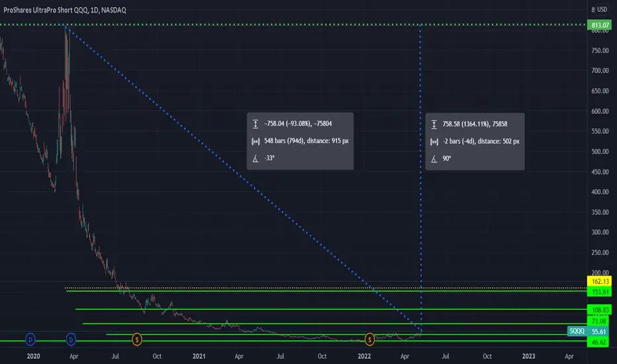Click the dividend D marker near 2020

[30, 340]
